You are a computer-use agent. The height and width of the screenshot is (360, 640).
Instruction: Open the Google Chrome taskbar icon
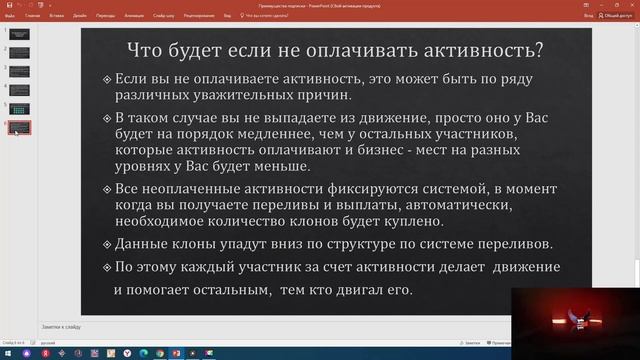pos(160,353)
